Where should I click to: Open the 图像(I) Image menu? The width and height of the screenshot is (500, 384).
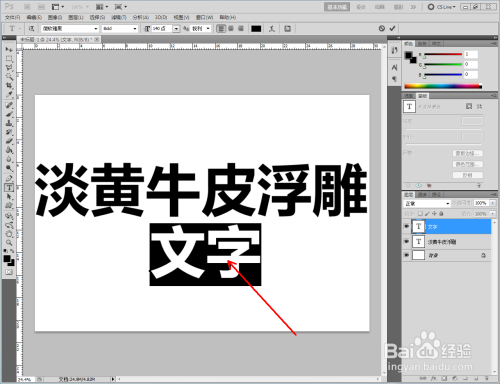[55, 17]
